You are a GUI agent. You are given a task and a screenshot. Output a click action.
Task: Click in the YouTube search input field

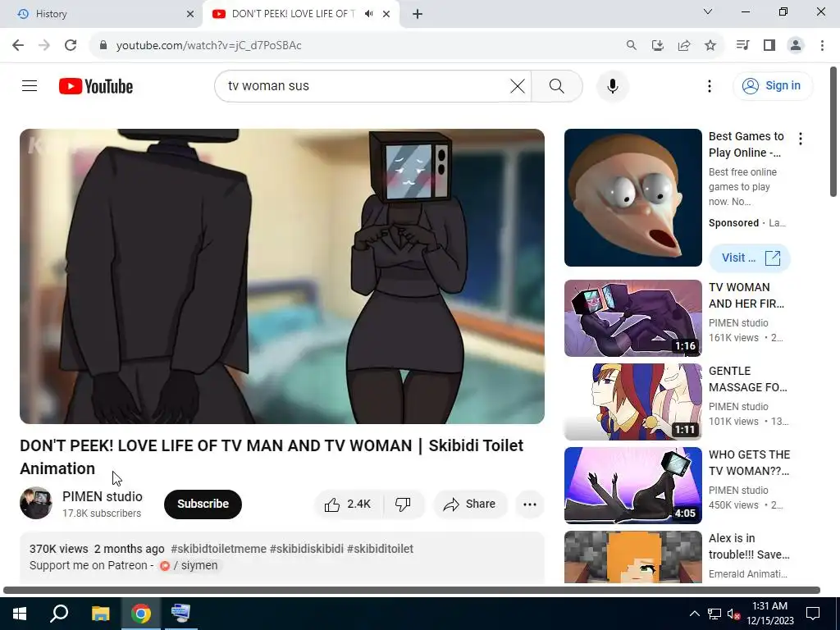[364, 85]
